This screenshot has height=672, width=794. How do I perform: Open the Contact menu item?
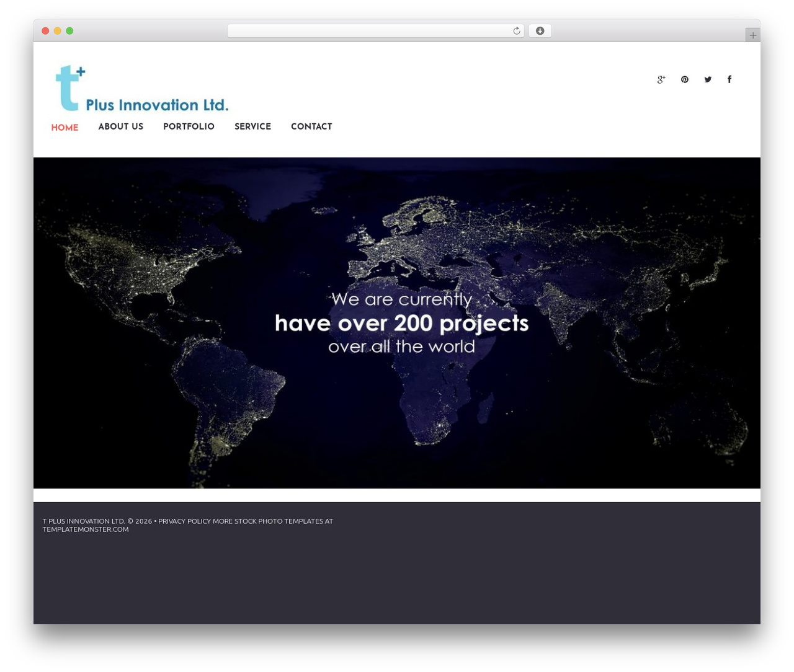(x=311, y=126)
